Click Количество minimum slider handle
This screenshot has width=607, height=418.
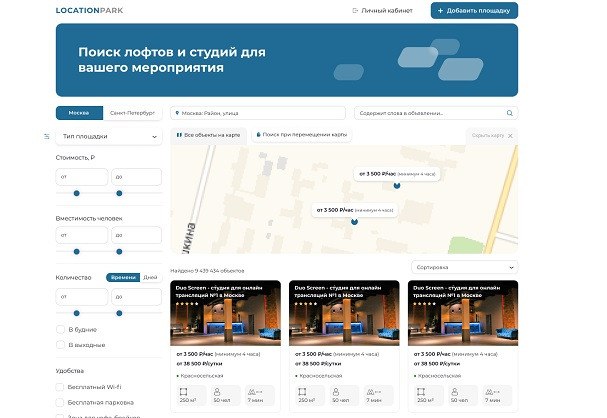pyautogui.click(x=77, y=313)
